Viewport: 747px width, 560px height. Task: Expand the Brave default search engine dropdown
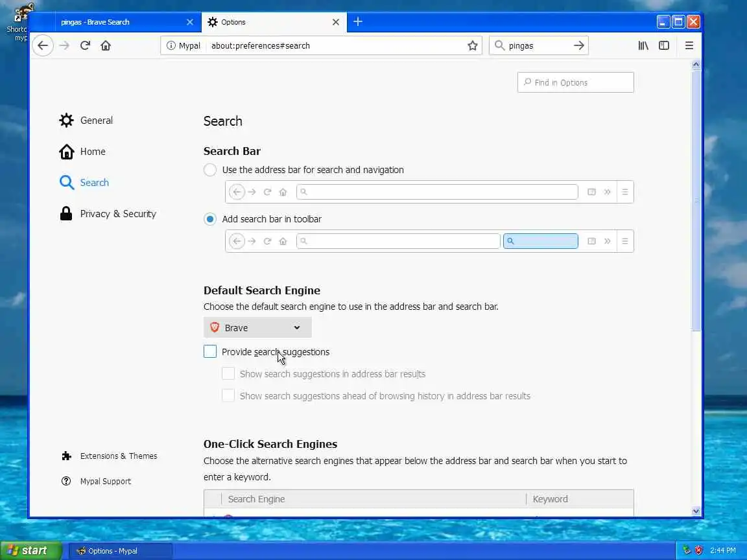[257, 327]
